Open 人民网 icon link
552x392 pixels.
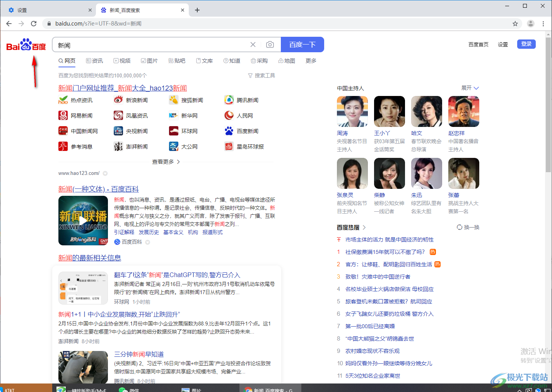(229, 115)
